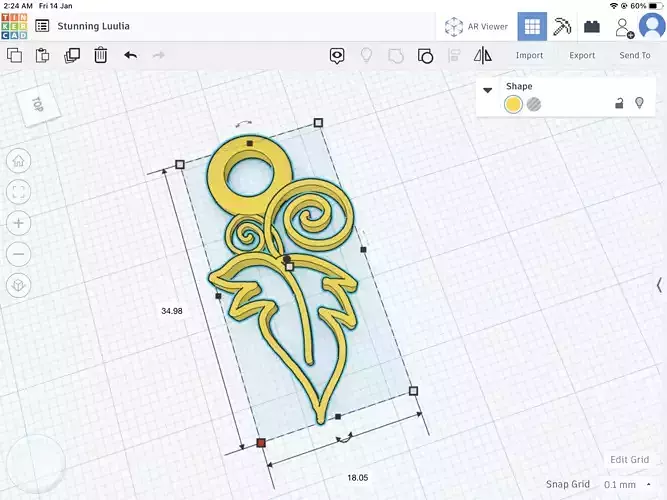Delete selected shape with trash icon
This screenshot has width=667, height=500.
(100, 55)
